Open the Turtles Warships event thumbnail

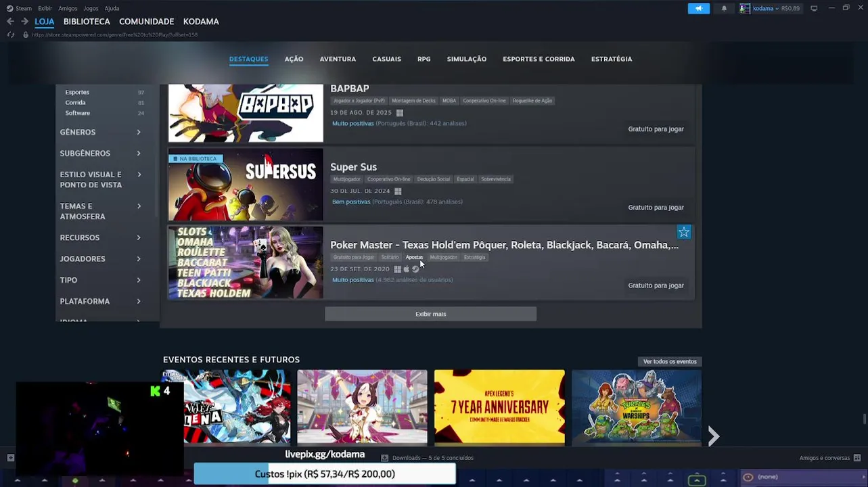(x=636, y=407)
